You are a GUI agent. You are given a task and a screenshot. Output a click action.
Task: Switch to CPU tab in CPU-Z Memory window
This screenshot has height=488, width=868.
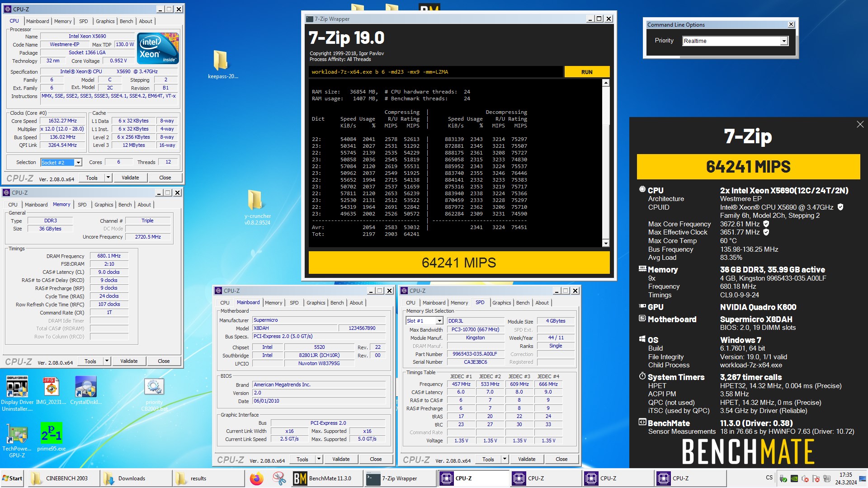[13, 205]
